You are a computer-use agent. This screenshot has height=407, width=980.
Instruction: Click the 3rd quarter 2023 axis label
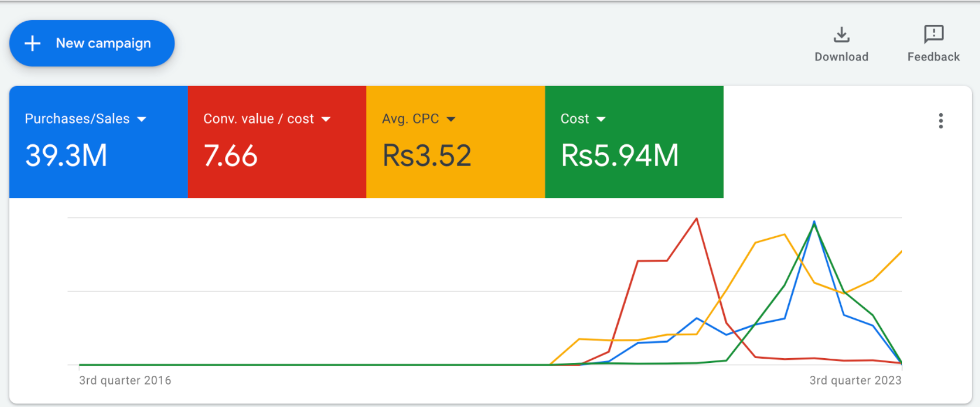click(x=854, y=379)
